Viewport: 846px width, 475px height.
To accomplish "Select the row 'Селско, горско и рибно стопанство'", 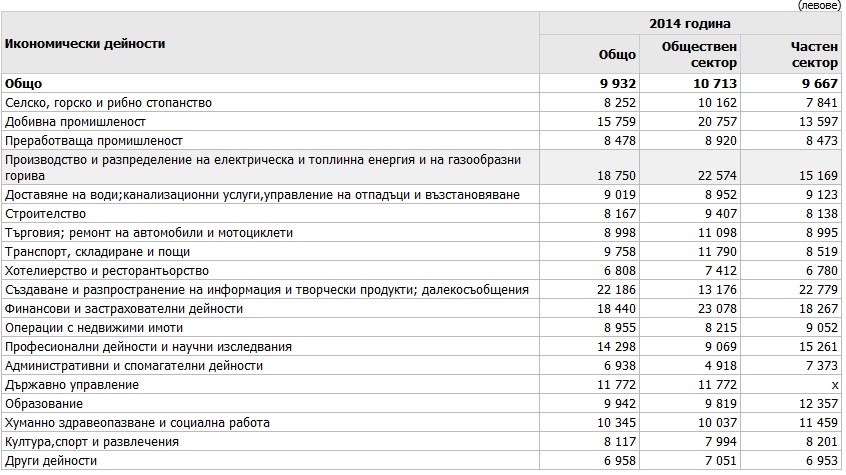I will (421, 103).
